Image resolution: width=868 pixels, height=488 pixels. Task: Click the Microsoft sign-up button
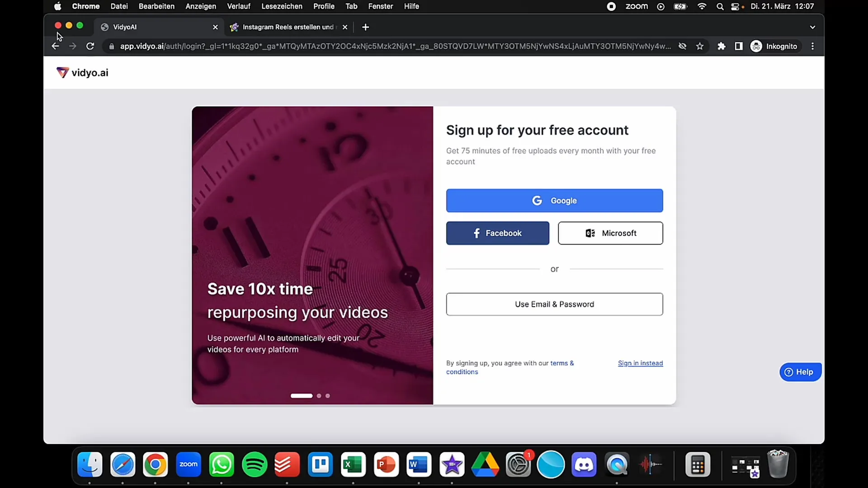click(x=610, y=233)
